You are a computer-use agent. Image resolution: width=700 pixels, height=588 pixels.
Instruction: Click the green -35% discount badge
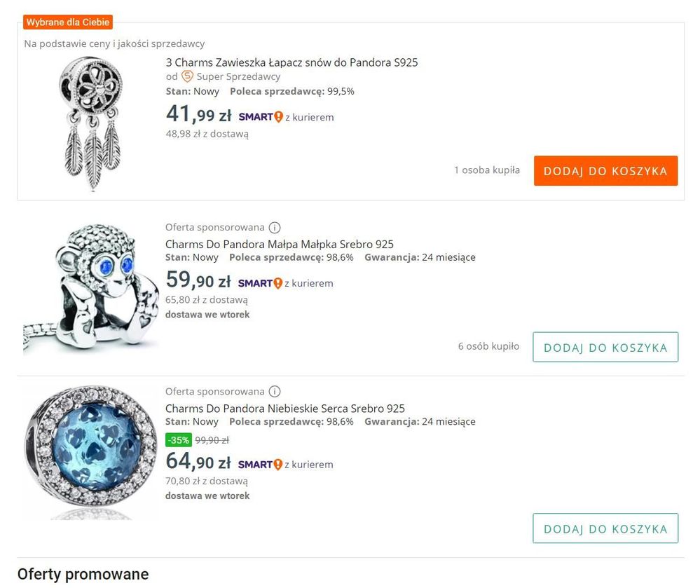pyautogui.click(x=178, y=440)
